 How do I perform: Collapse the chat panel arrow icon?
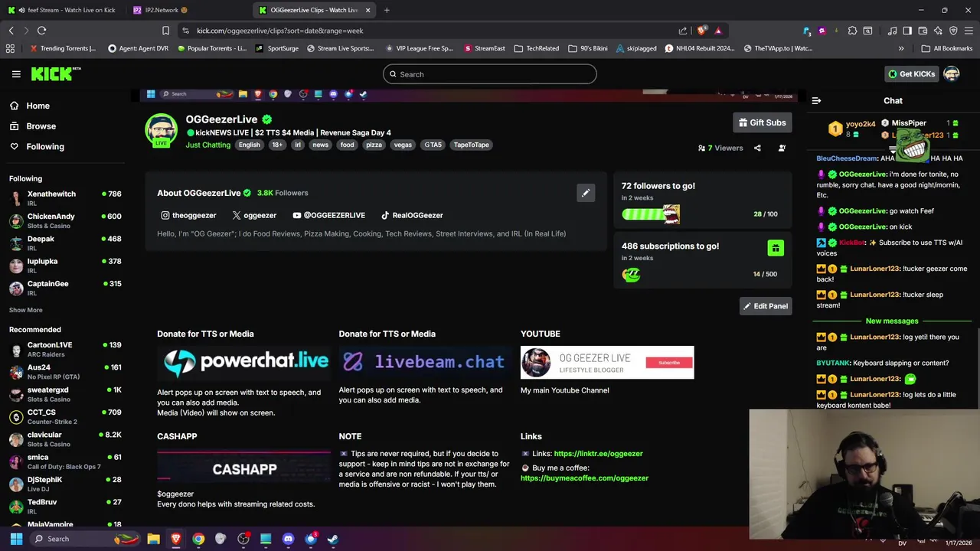[x=816, y=101]
